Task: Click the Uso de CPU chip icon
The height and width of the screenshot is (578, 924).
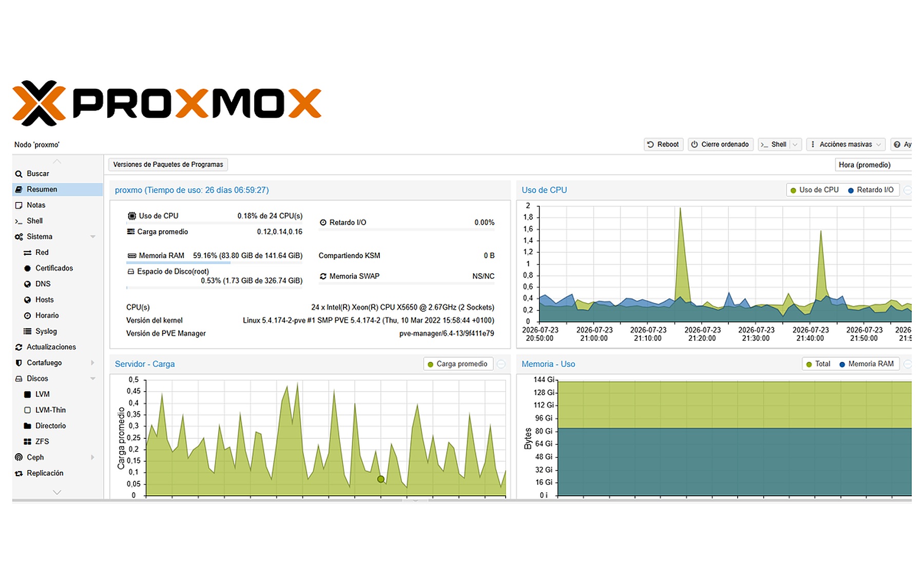Action: click(x=132, y=216)
